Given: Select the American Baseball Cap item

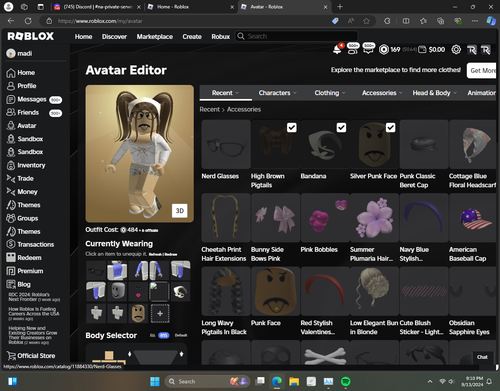Looking at the screenshot, I should tap(473, 218).
